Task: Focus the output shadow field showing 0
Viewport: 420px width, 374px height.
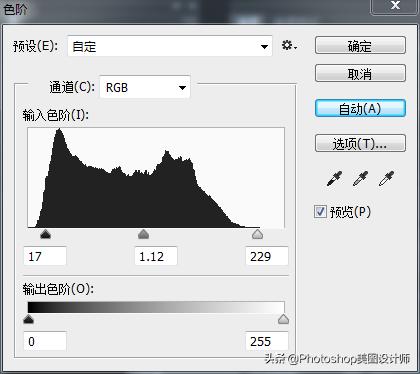Action: click(45, 341)
